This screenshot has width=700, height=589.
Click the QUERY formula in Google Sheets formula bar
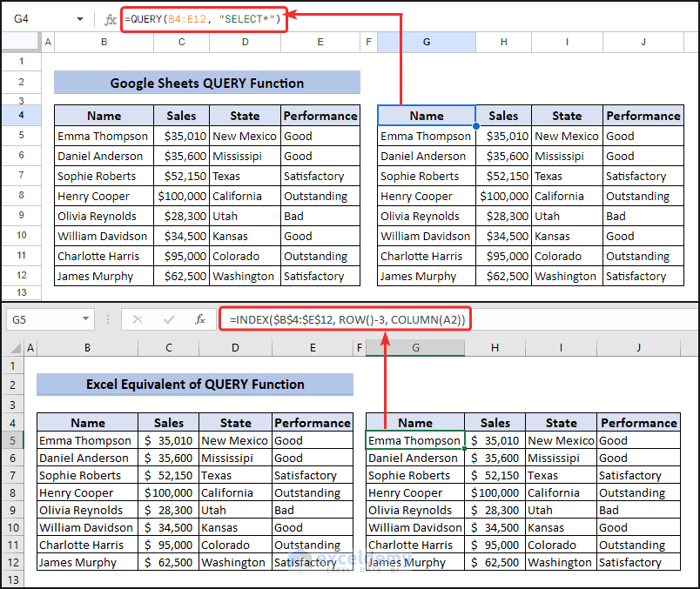[203, 19]
